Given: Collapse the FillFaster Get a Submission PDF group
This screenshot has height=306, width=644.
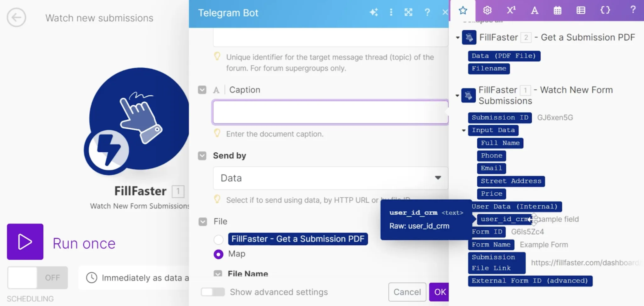Looking at the screenshot, I should coord(458,38).
